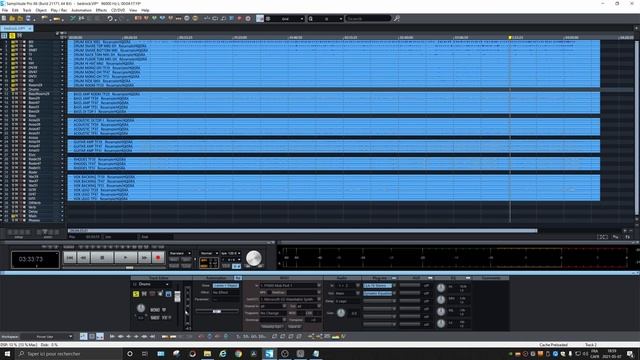The height and width of the screenshot is (360, 640).
Task: Click the Windows taskbar search box
Action: [69, 353]
